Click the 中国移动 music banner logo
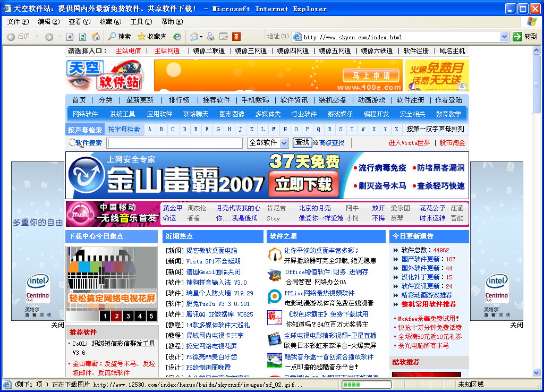Screen dimensions: 544x392 (x=113, y=214)
